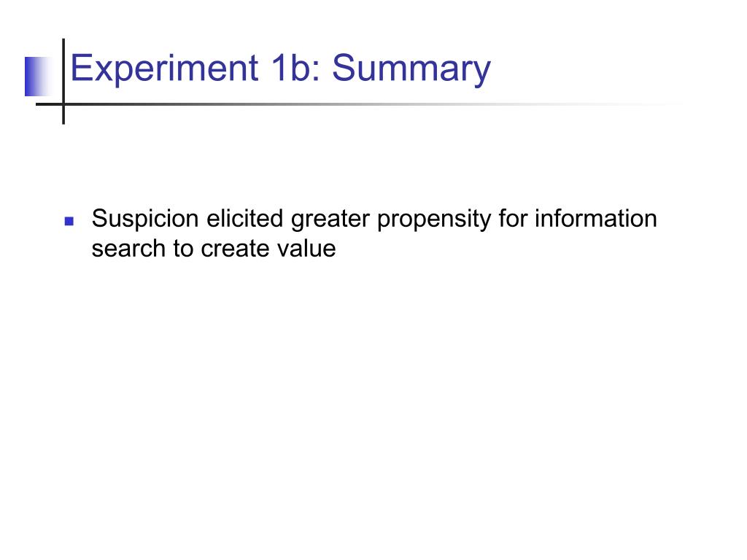Select the word "propensity"
The height and width of the screenshot is (560, 747).
pos(434,220)
